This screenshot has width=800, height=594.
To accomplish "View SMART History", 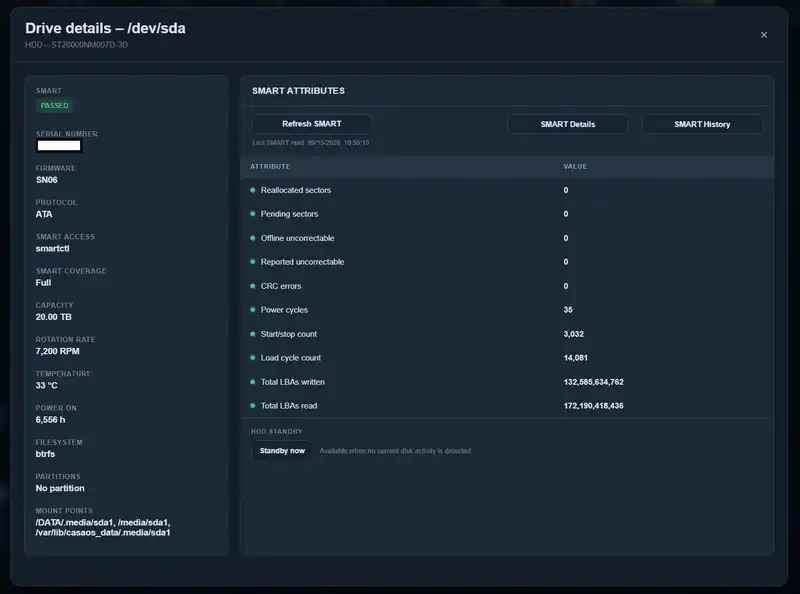I will (x=702, y=124).
